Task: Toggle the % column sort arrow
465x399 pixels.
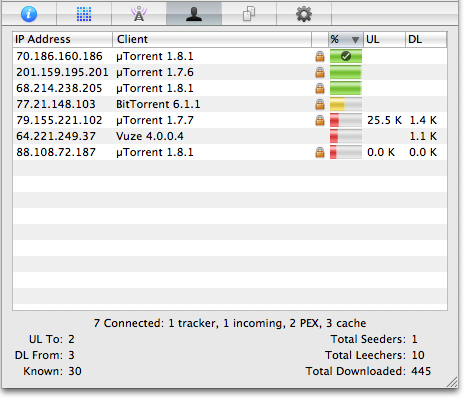Action: coord(355,40)
